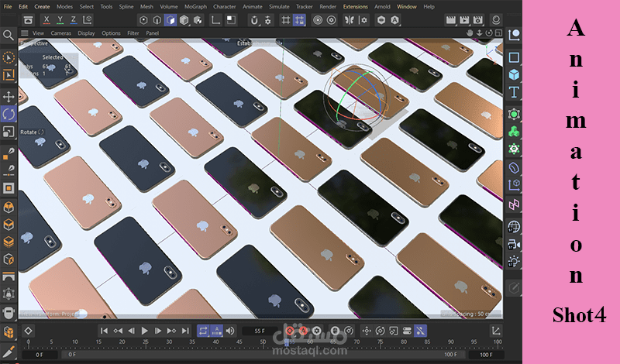620x364 pixels.
Task: Play the animation forward
Action: [x=145, y=331]
